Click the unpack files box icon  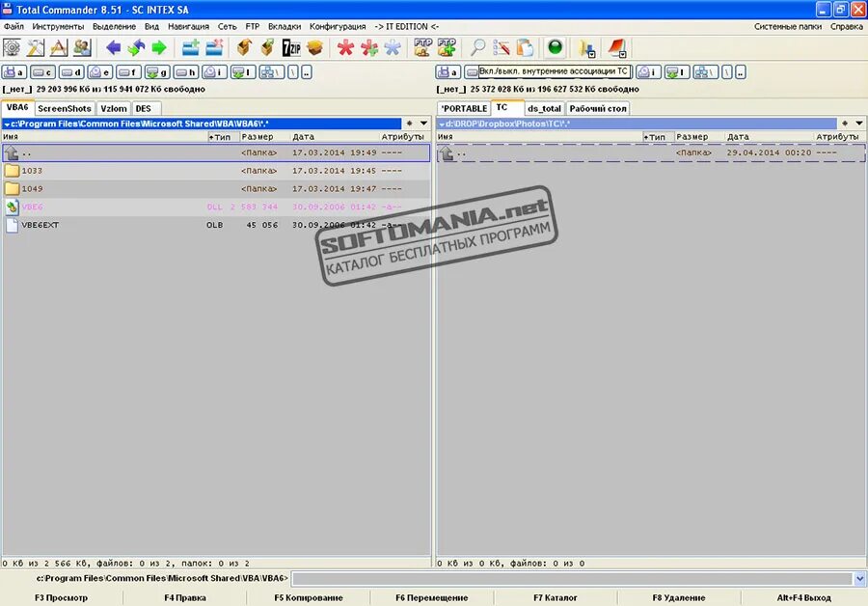(x=267, y=48)
